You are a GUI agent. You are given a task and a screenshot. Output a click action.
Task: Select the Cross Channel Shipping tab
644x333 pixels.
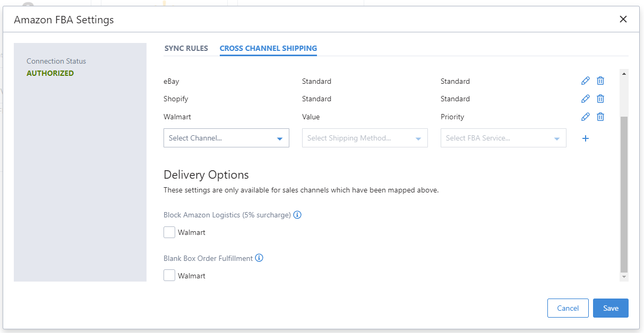tap(268, 48)
